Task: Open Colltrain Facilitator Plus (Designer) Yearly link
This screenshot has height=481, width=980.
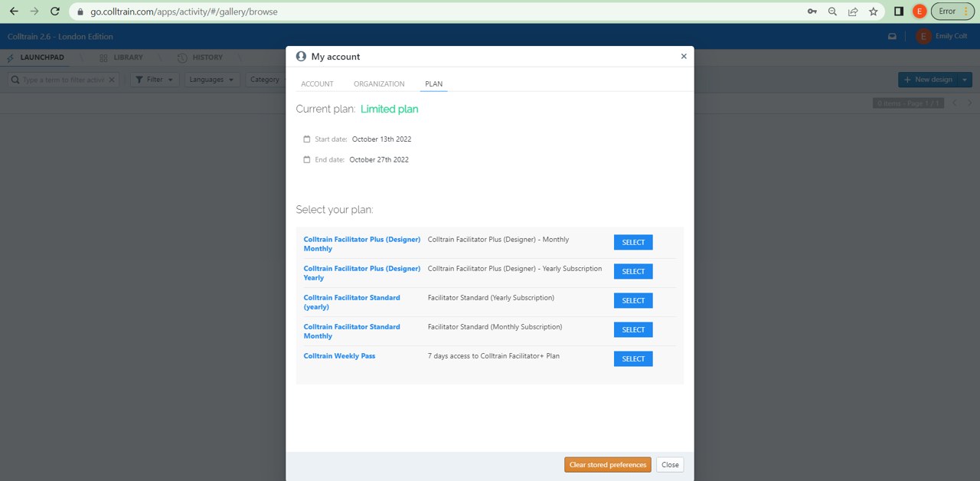Action: coord(362,273)
